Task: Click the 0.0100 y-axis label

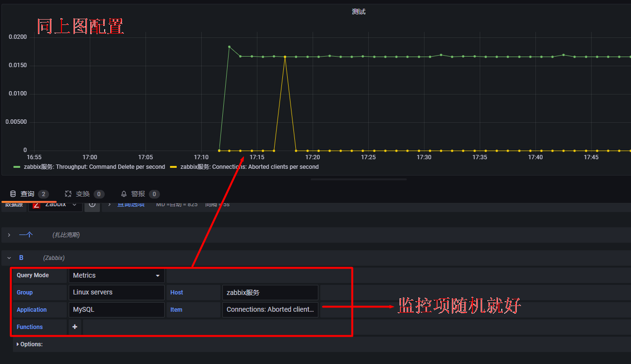Action: point(18,94)
